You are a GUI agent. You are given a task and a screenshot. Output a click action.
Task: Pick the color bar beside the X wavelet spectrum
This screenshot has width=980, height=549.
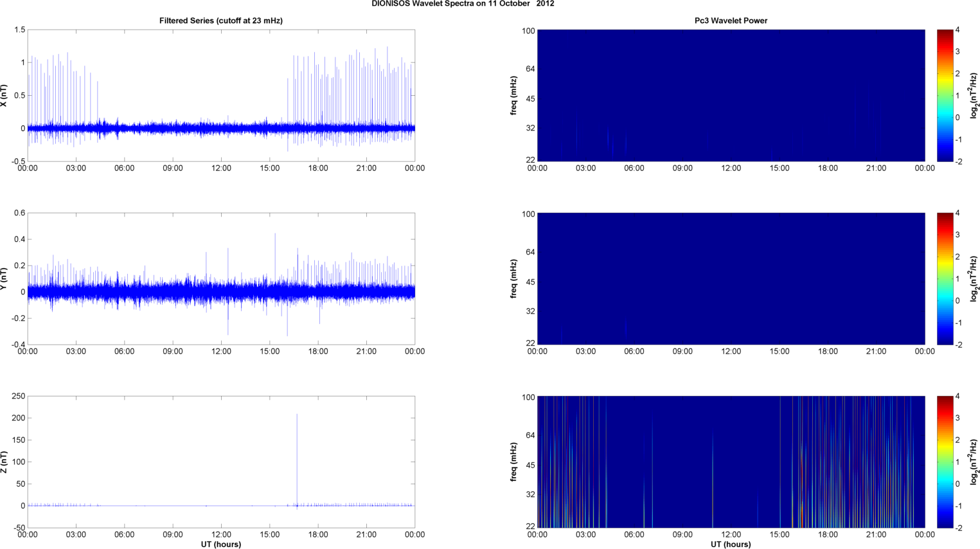pyautogui.click(x=945, y=95)
